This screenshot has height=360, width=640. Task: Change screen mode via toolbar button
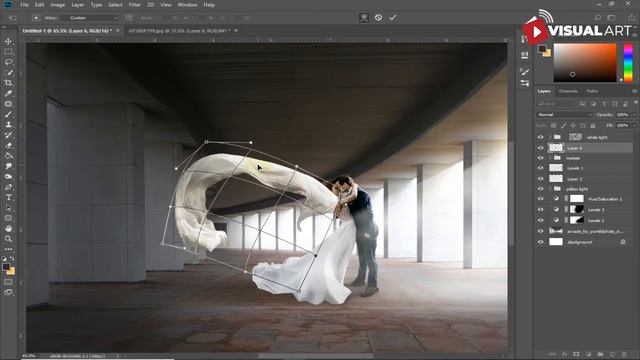[8, 292]
